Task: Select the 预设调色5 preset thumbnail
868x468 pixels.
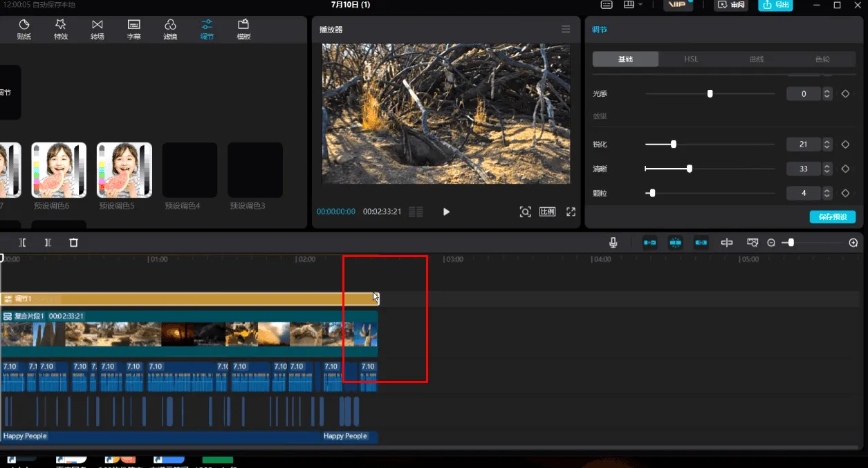Action: tap(124, 170)
